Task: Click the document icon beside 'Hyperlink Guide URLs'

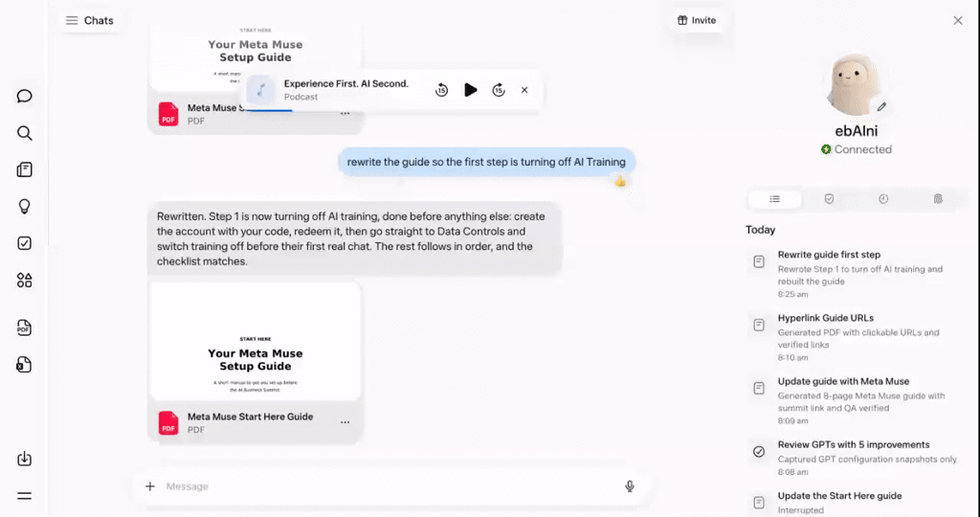Action: coord(759,325)
